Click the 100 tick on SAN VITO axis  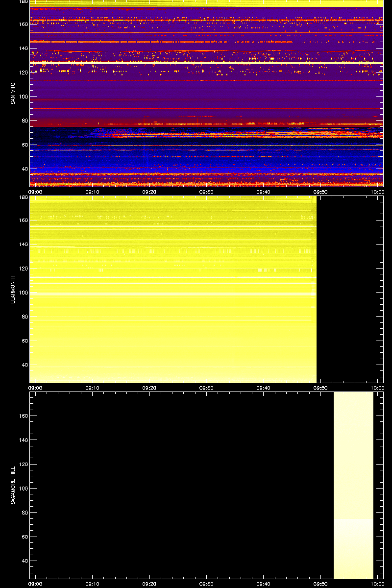[24, 97]
